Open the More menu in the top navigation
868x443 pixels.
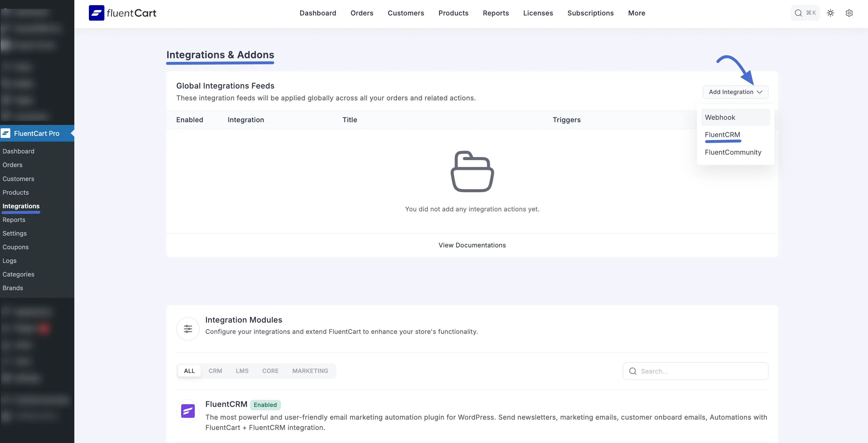click(x=636, y=13)
